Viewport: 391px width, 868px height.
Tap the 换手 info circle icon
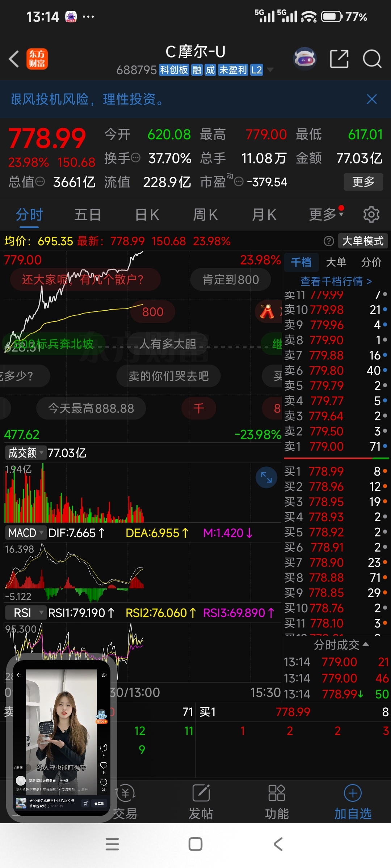(x=135, y=158)
